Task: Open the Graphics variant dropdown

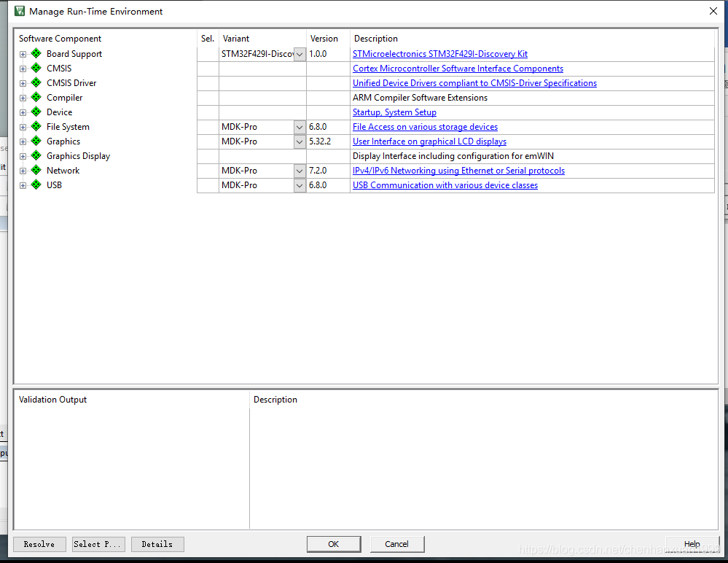Action: (x=300, y=141)
